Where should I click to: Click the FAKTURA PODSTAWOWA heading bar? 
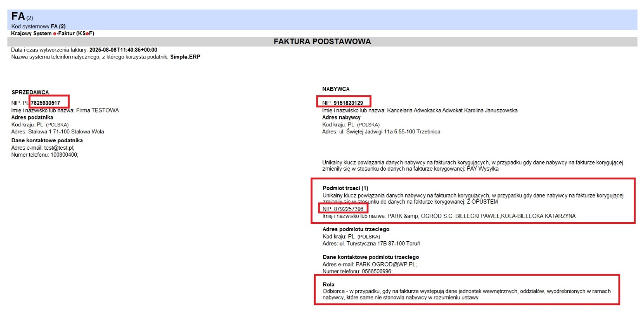(x=322, y=41)
